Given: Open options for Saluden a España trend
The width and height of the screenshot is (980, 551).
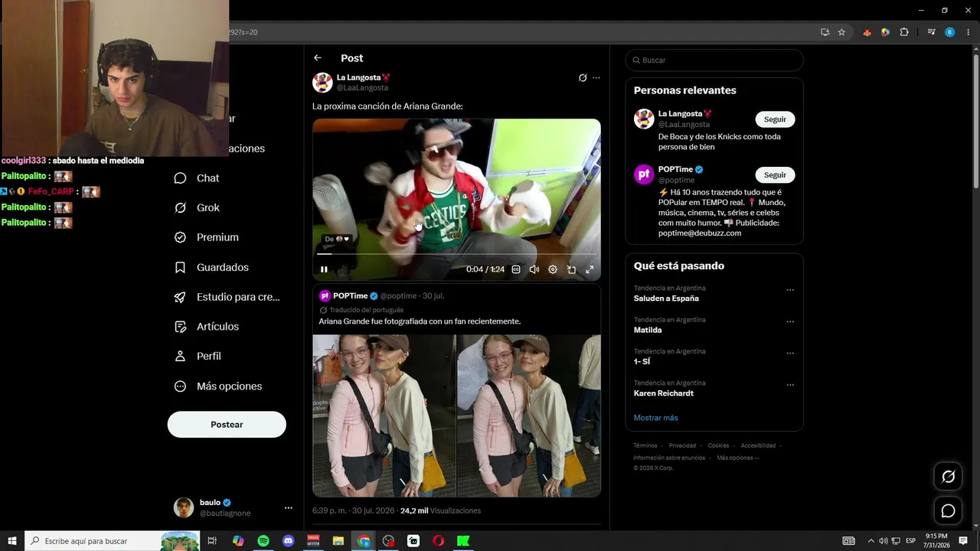Looking at the screenshot, I should pos(790,290).
